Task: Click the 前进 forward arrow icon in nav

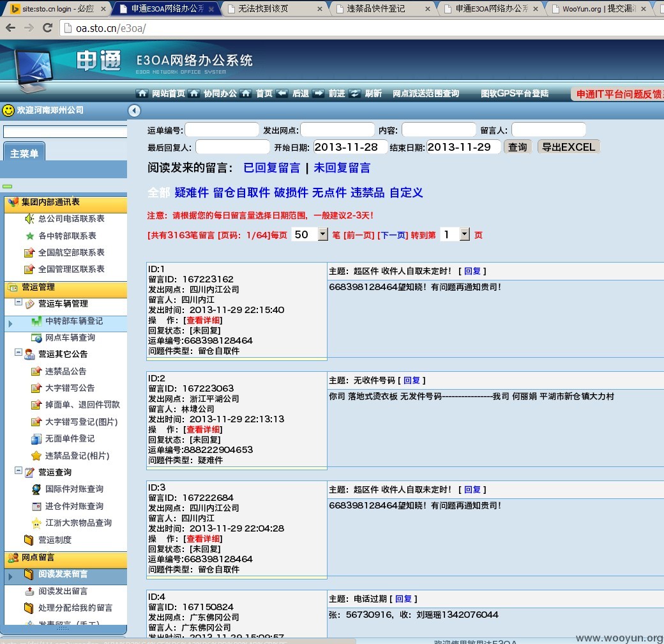Action: tap(319, 93)
